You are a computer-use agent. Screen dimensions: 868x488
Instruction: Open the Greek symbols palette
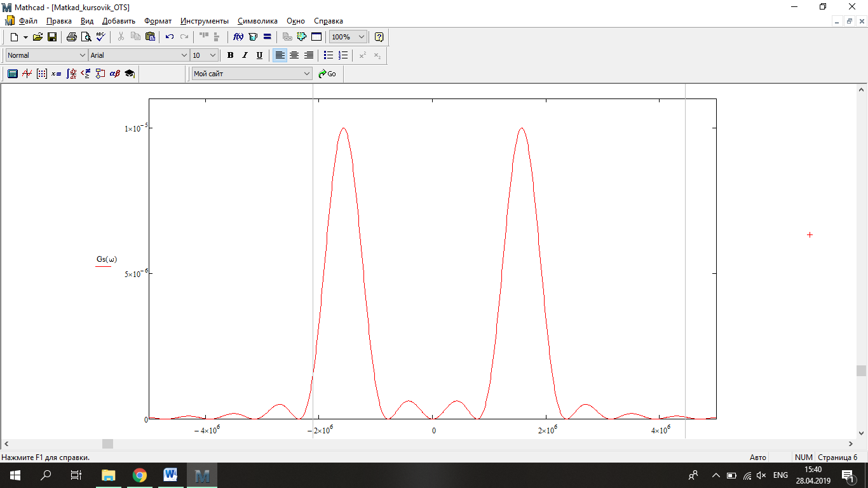[114, 74]
